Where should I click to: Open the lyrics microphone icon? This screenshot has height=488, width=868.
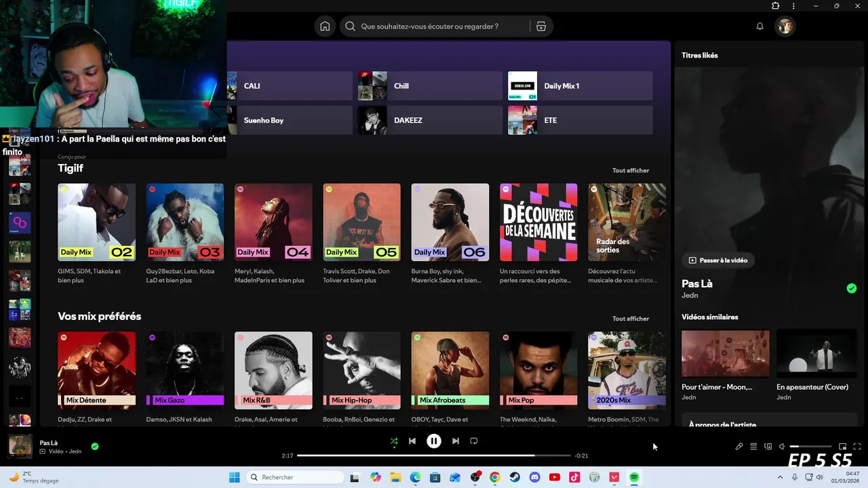click(739, 447)
